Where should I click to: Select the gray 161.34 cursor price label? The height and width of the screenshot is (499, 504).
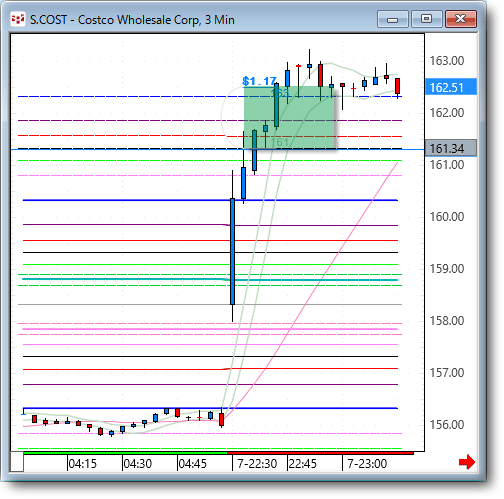[451, 148]
